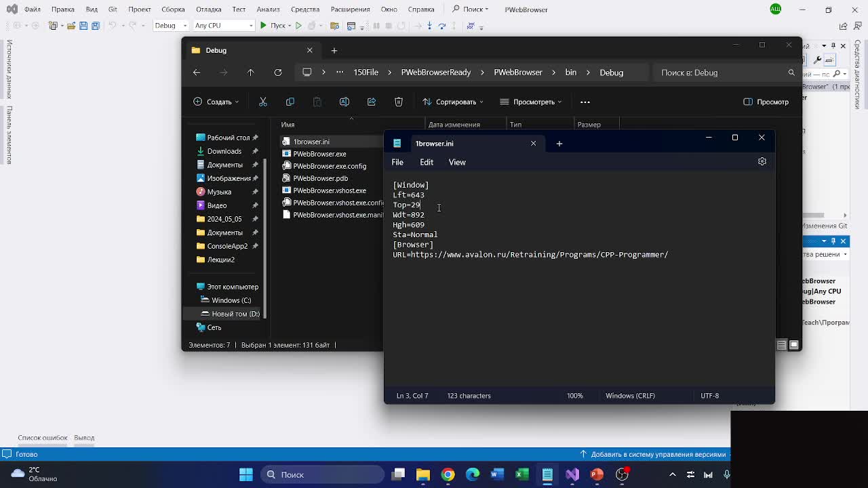Image resolution: width=868 pixels, height=488 pixels.
Task: Click the Step Into arrow in VS toolbar
Action: [x=429, y=26]
